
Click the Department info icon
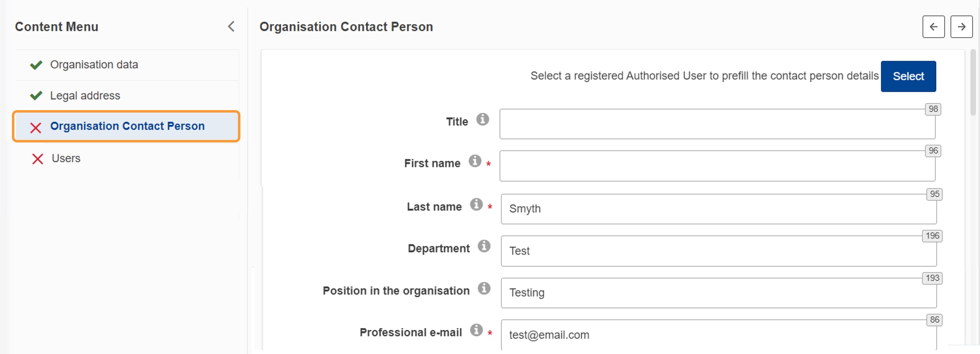pos(484,246)
